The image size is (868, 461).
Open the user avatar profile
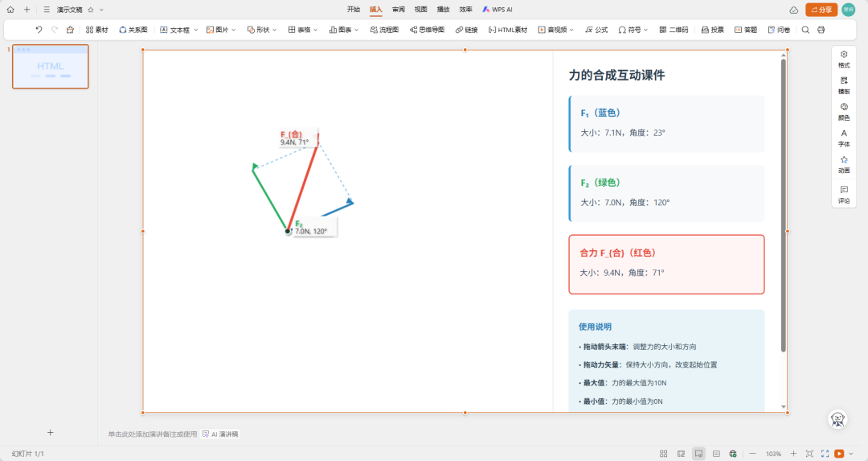point(848,10)
